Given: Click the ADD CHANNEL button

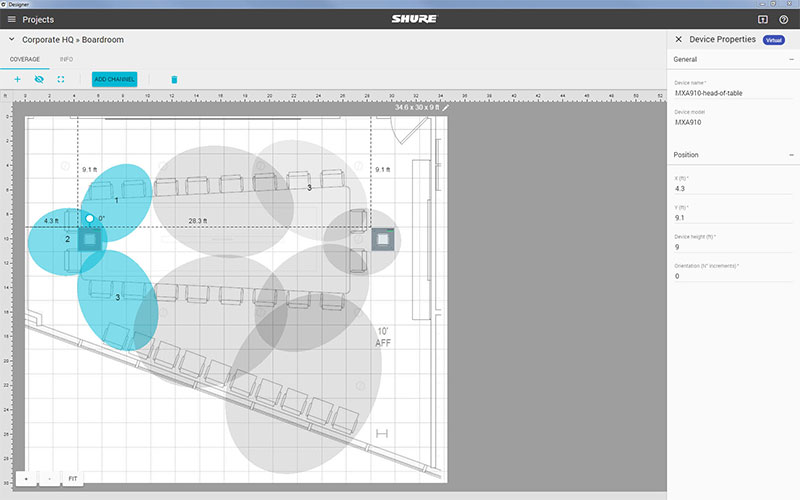Looking at the screenshot, I should point(114,79).
